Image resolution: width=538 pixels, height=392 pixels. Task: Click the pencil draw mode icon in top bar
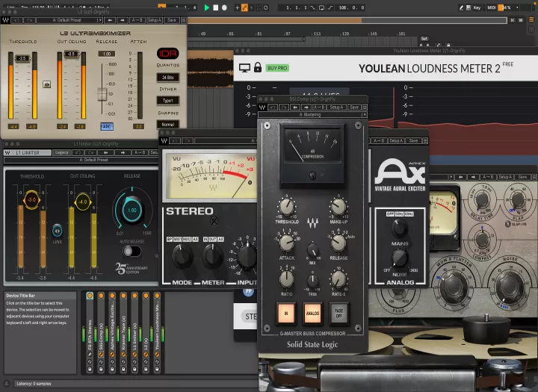[x=461, y=7]
